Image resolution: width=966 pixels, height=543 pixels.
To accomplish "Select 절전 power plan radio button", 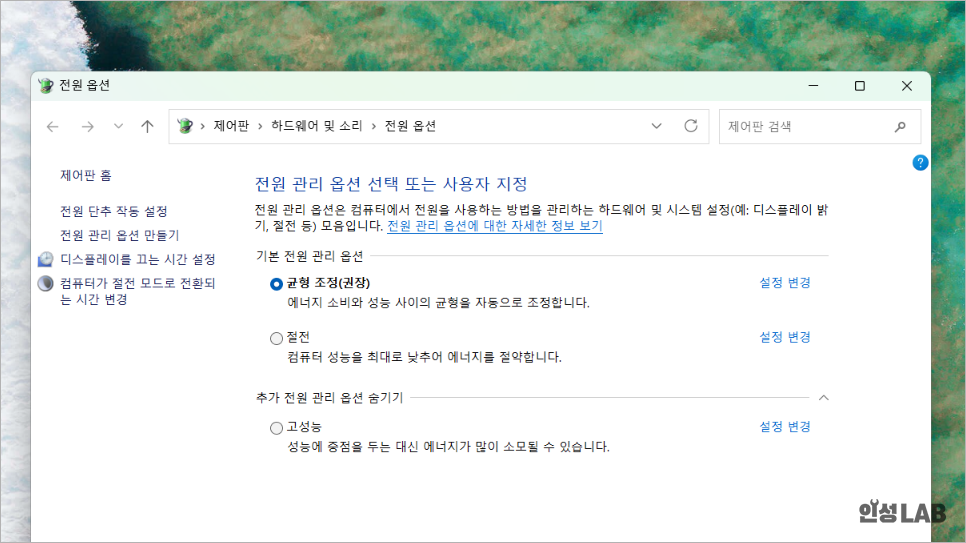I will click(276, 338).
